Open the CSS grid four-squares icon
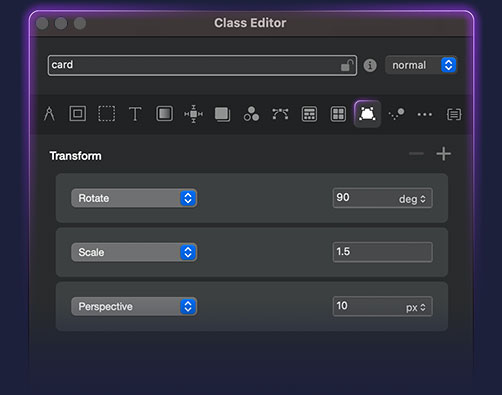This screenshot has width=502, height=395. coord(338,114)
